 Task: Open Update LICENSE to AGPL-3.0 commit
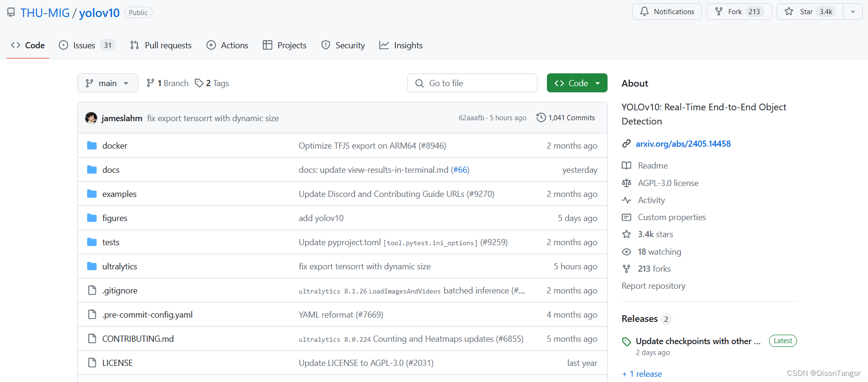click(366, 363)
